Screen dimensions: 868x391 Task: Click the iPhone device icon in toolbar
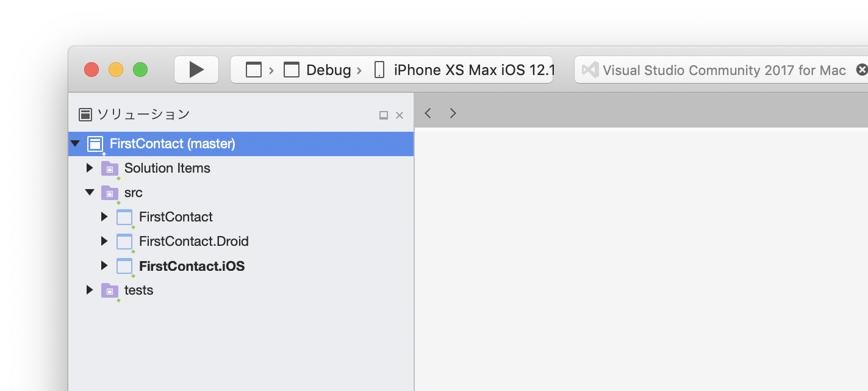pos(379,70)
